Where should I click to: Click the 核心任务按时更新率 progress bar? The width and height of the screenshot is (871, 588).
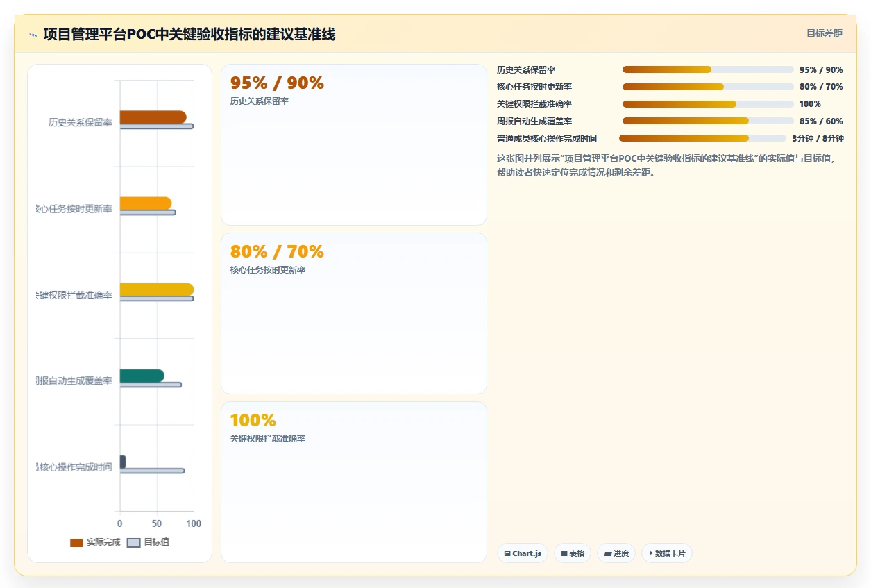coord(708,87)
